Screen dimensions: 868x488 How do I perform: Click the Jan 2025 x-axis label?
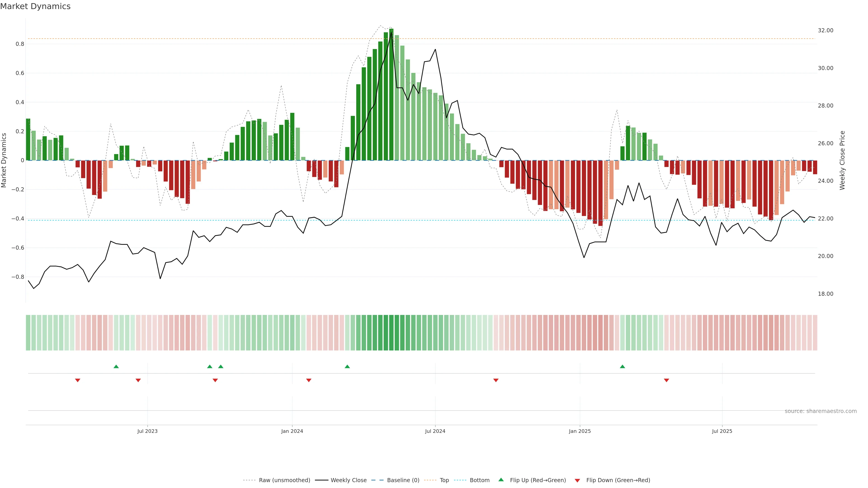click(580, 431)
